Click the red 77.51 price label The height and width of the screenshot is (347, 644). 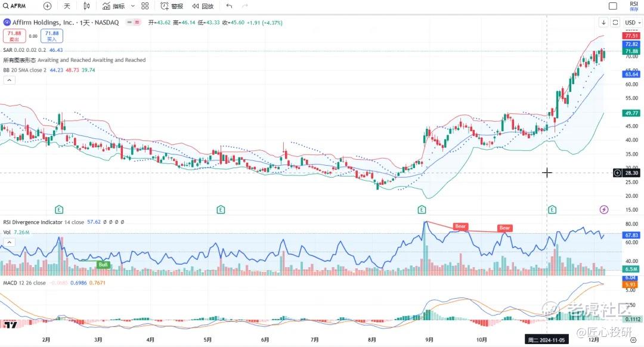coord(631,36)
